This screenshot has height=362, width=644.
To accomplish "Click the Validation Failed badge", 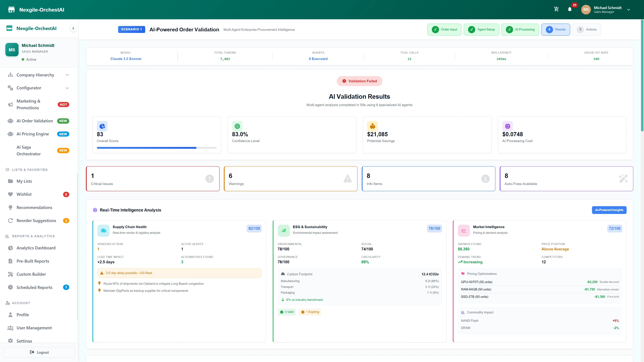I will (359, 81).
